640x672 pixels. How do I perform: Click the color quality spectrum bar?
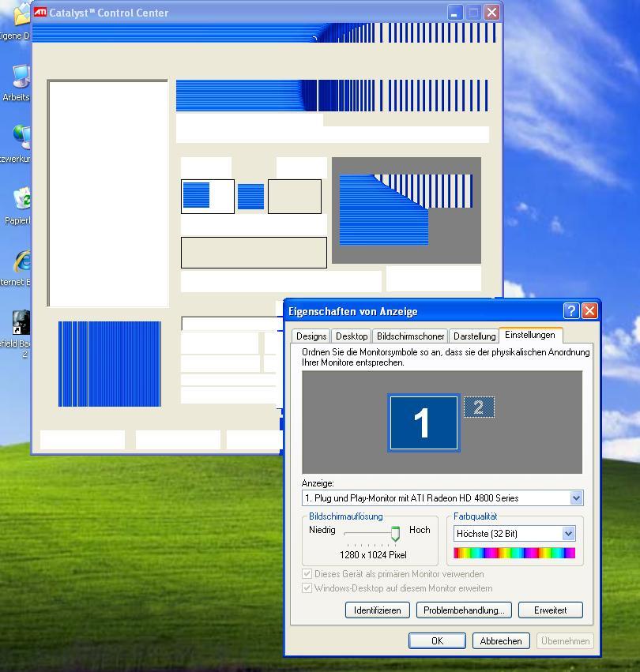point(514,553)
